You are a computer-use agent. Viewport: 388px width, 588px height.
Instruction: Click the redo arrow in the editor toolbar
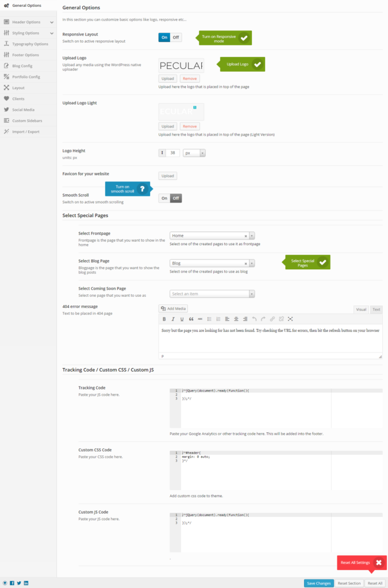pyautogui.click(x=263, y=319)
